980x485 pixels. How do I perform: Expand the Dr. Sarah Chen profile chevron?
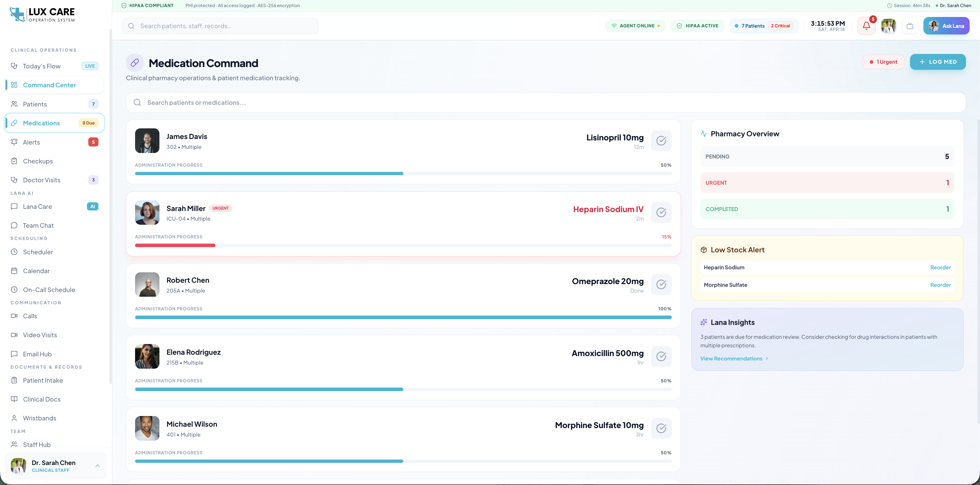pos(97,466)
